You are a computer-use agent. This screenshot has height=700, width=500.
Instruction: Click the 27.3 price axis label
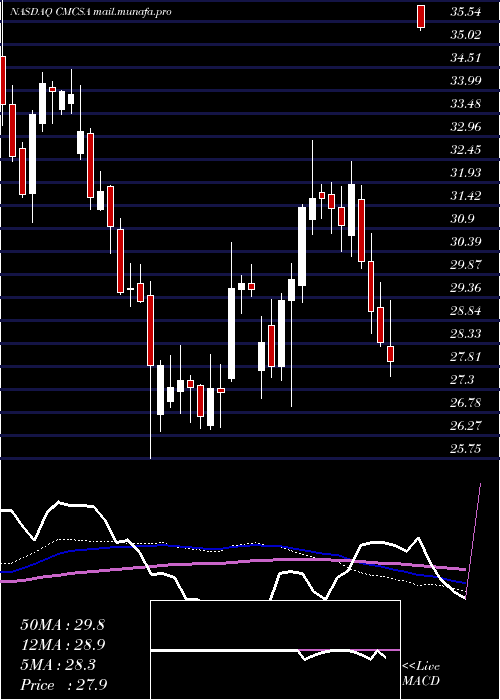click(x=462, y=380)
